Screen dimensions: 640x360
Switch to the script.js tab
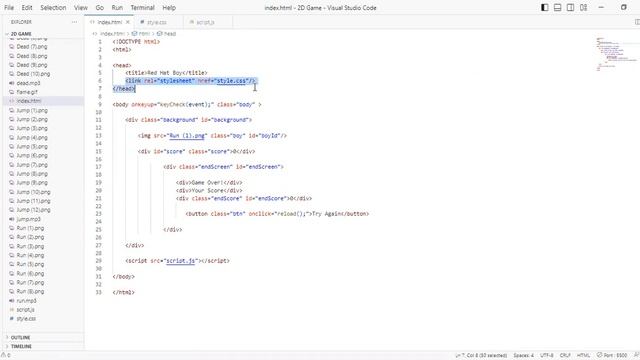point(205,22)
